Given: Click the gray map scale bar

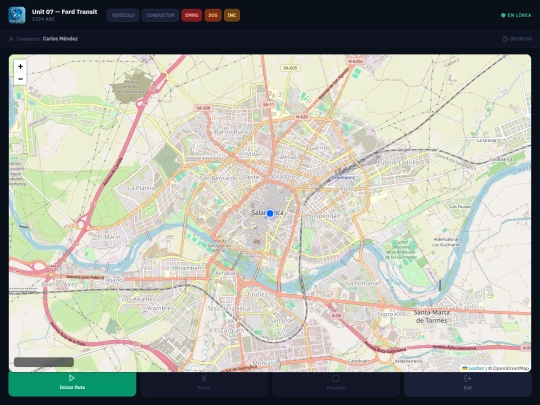Looking at the screenshot, I should pyautogui.click(x=44, y=362).
